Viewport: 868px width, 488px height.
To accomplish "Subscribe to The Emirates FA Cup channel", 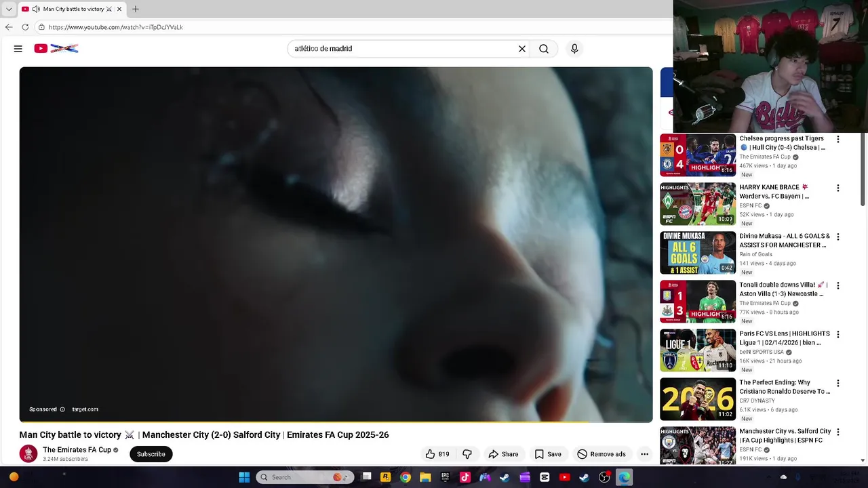I will point(151,454).
